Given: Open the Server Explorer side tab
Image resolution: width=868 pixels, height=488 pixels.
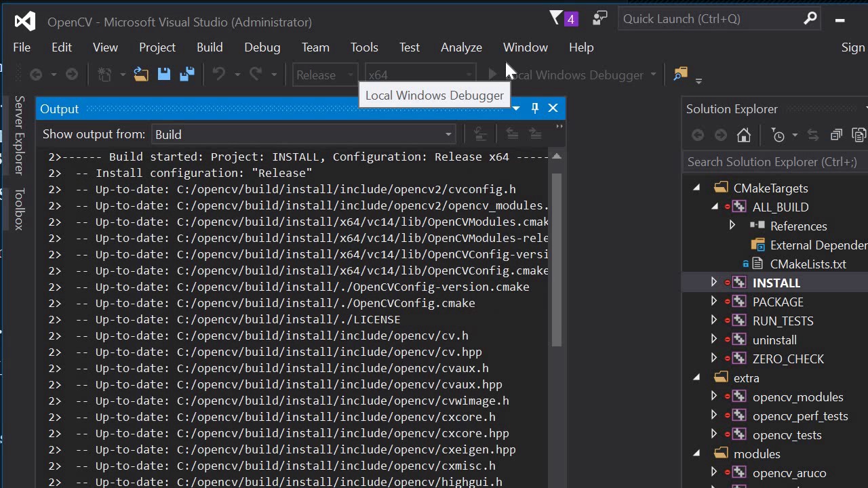Looking at the screenshot, I should [x=19, y=135].
